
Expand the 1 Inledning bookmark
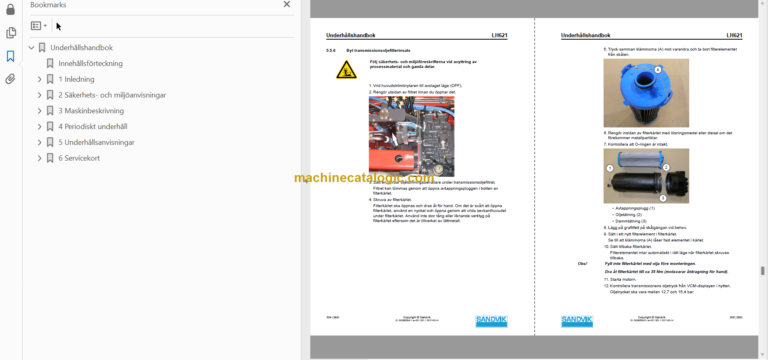(40, 79)
